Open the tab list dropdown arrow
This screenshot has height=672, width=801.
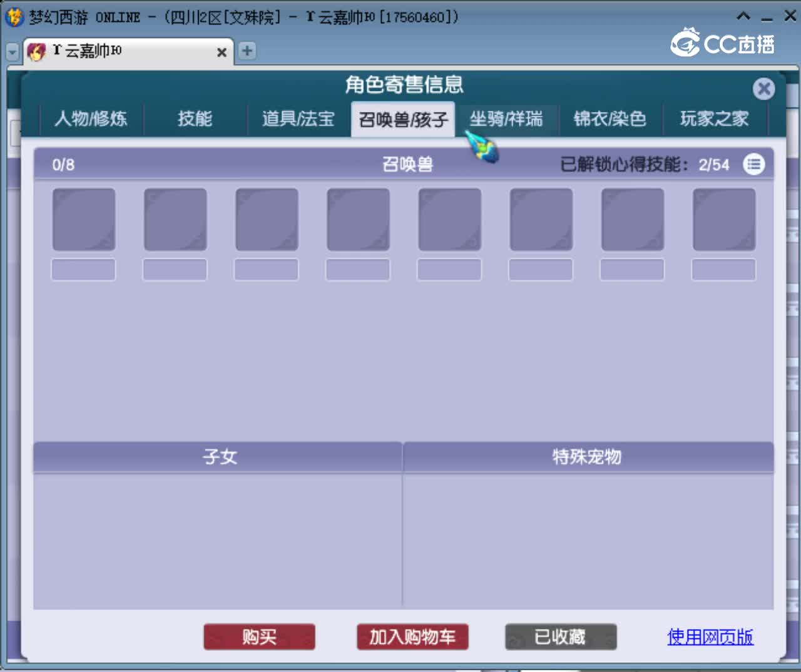point(13,52)
